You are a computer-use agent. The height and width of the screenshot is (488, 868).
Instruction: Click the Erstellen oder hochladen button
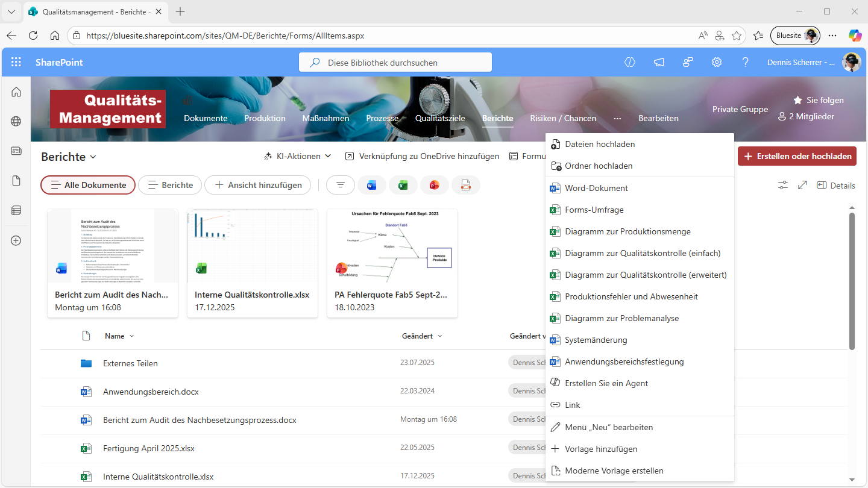tap(797, 156)
